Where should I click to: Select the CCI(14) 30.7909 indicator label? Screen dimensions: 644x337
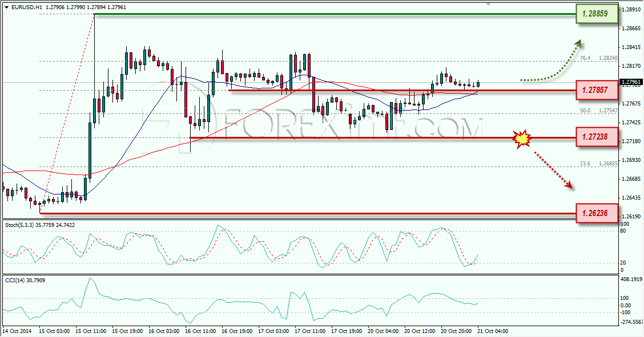coord(25,281)
